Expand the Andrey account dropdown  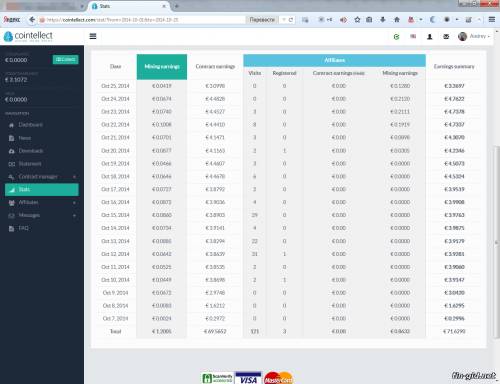click(x=474, y=36)
